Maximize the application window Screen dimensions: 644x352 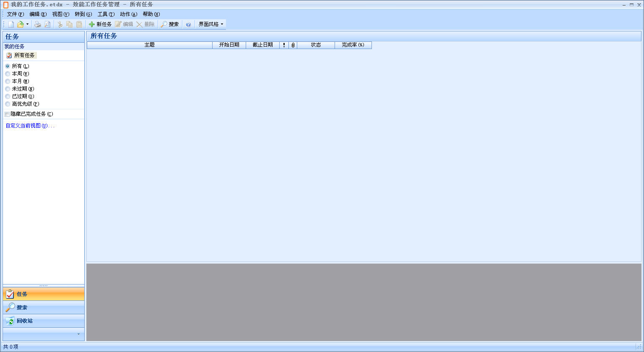[631, 5]
